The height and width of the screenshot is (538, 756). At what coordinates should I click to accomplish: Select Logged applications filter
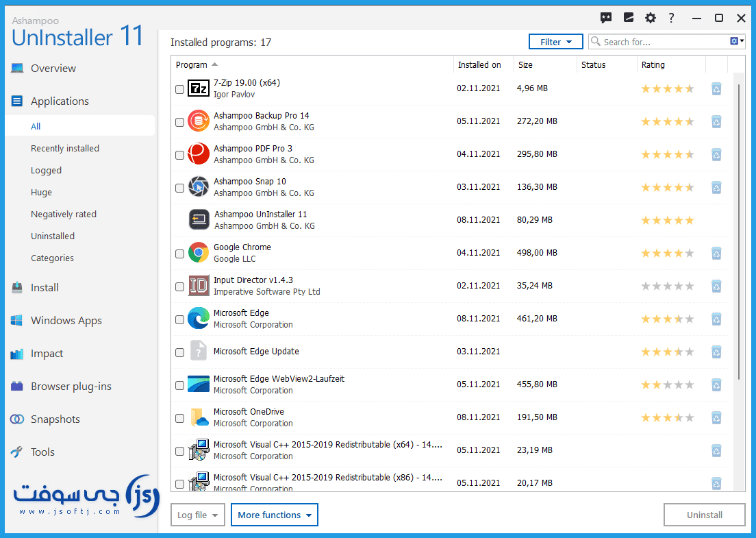click(x=47, y=171)
